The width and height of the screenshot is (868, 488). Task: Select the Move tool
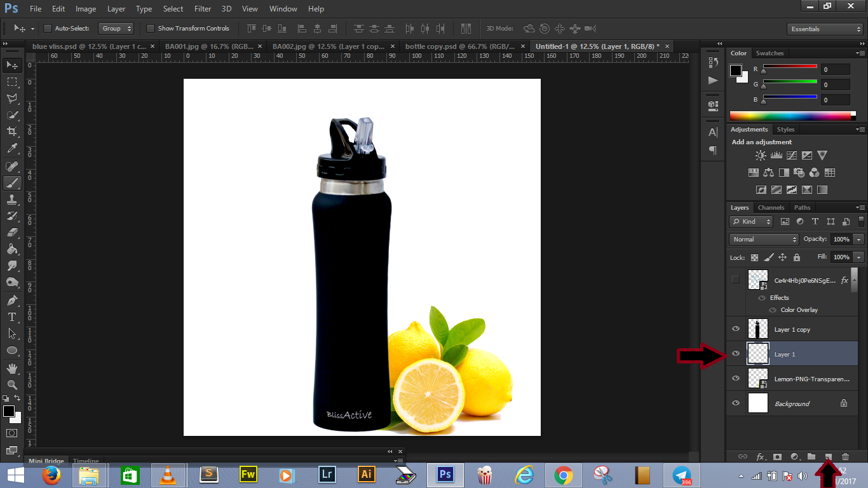tap(11, 65)
